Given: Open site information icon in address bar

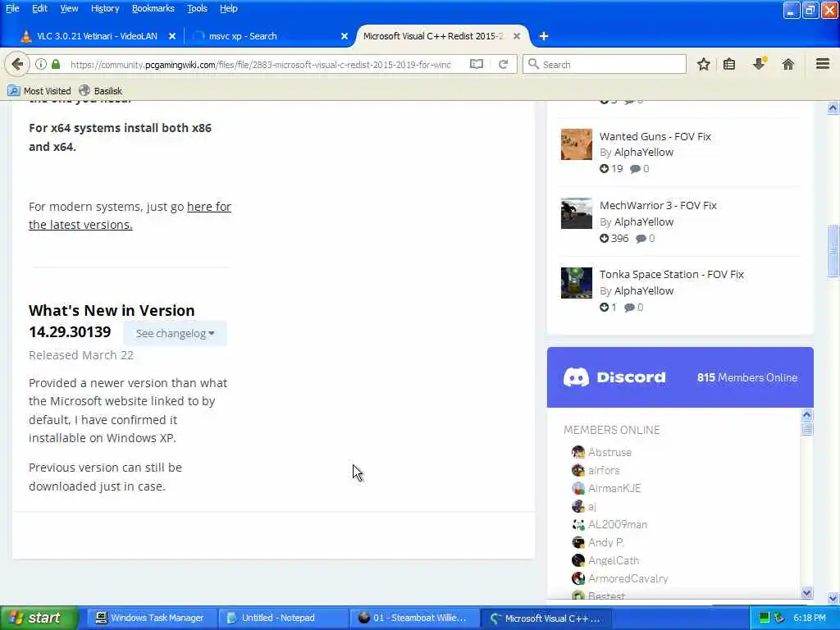Looking at the screenshot, I should pos(41,64).
